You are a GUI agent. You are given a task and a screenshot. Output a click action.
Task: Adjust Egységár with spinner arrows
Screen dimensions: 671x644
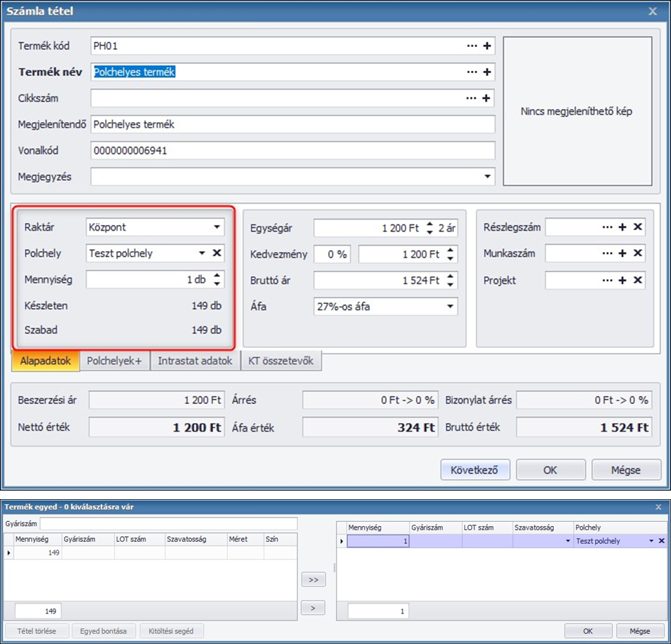pos(430,228)
